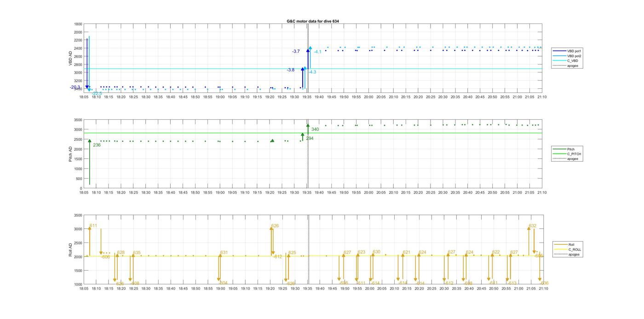The height and width of the screenshot is (319, 644).
Task: Click apogee entry in Pitch plot legend
Action: 566,159
